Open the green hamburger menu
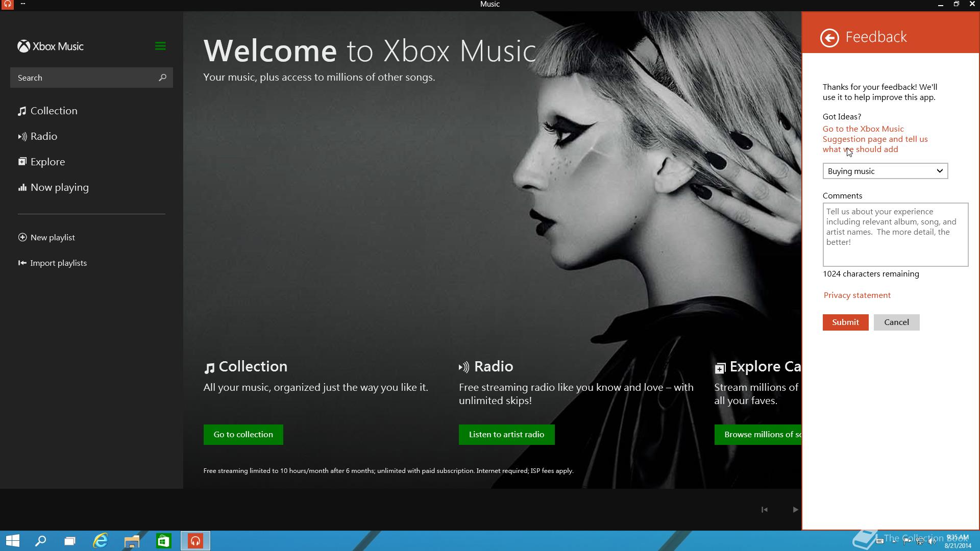 click(160, 46)
